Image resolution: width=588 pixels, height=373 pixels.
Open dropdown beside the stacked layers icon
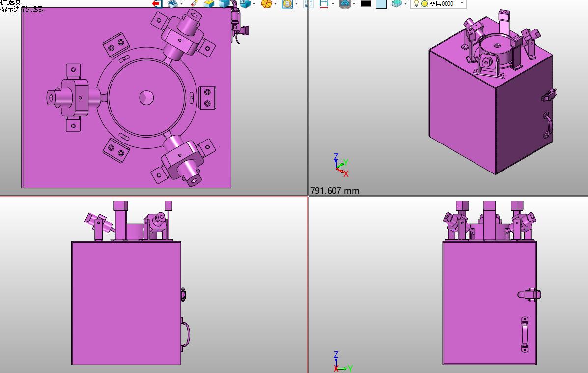coord(405,4)
